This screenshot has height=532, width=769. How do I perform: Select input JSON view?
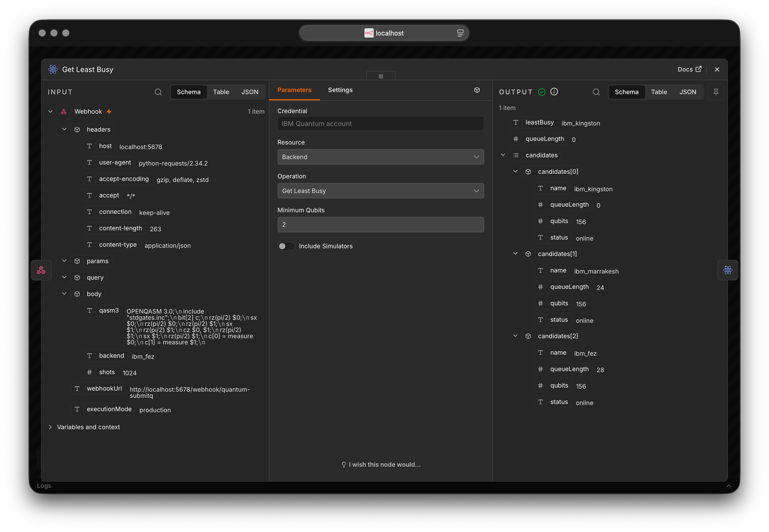pyautogui.click(x=250, y=92)
